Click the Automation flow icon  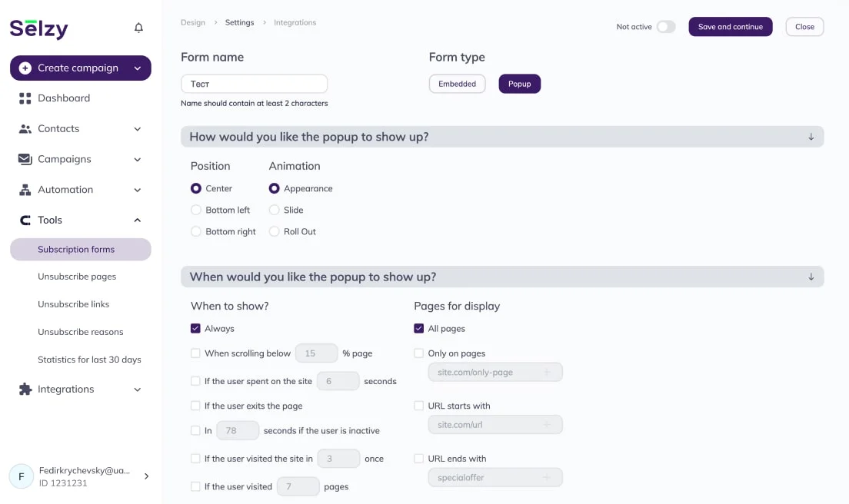tap(25, 190)
